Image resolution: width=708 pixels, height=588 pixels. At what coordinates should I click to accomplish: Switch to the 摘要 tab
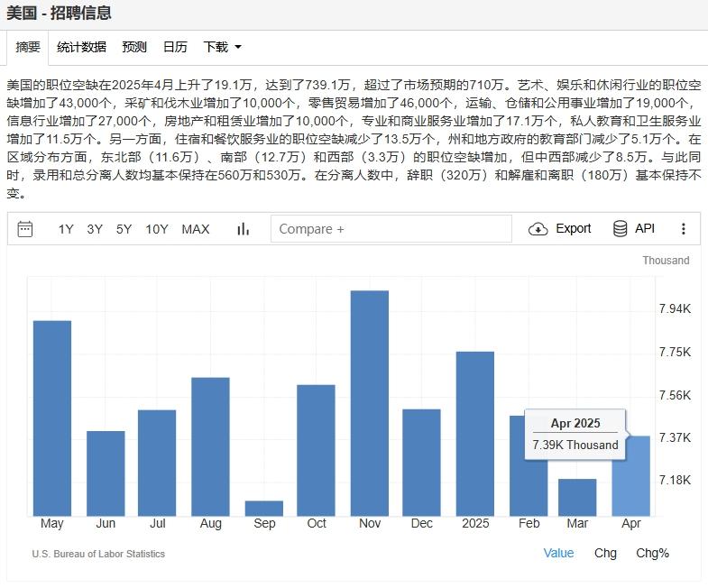click(28, 47)
